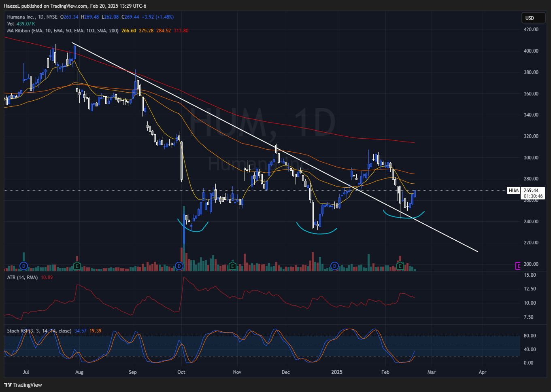Click the open price O263.34
The image size is (551, 392).
(69, 17)
